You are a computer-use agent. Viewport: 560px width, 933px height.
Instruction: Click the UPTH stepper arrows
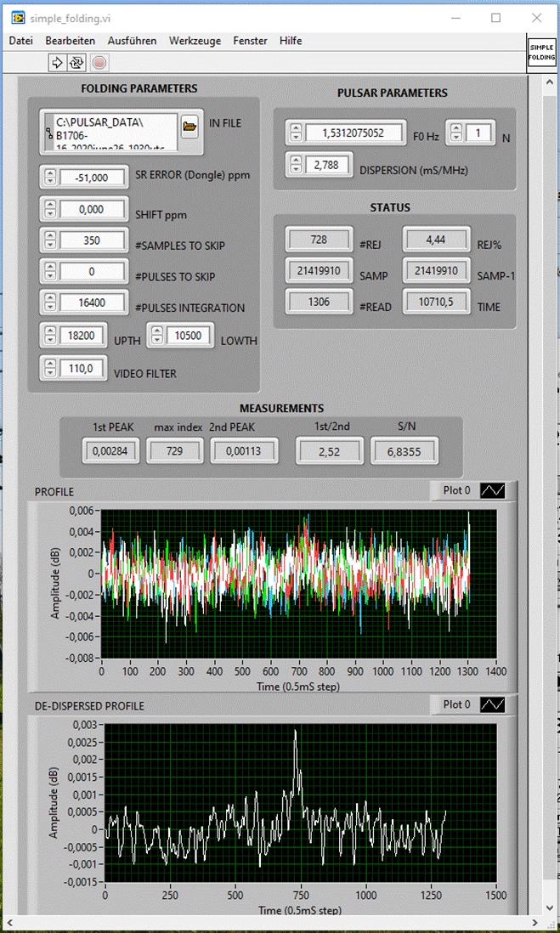(x=50, y=336)
